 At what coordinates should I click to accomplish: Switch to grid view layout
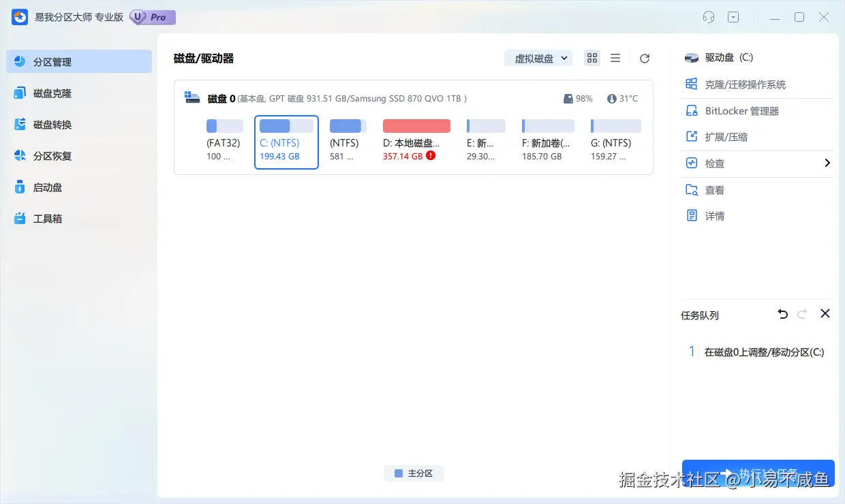[x=592, y=59]
